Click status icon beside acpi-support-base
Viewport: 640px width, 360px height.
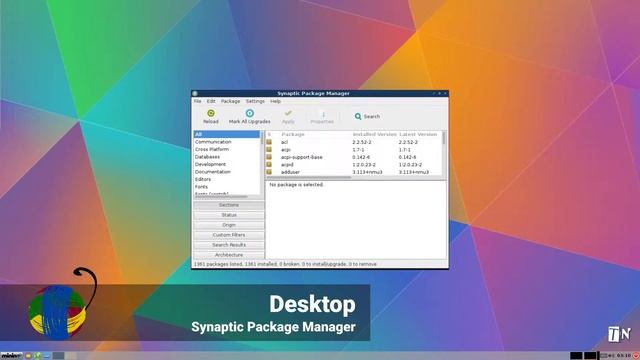pyautogui.click(x=269, y=157)
